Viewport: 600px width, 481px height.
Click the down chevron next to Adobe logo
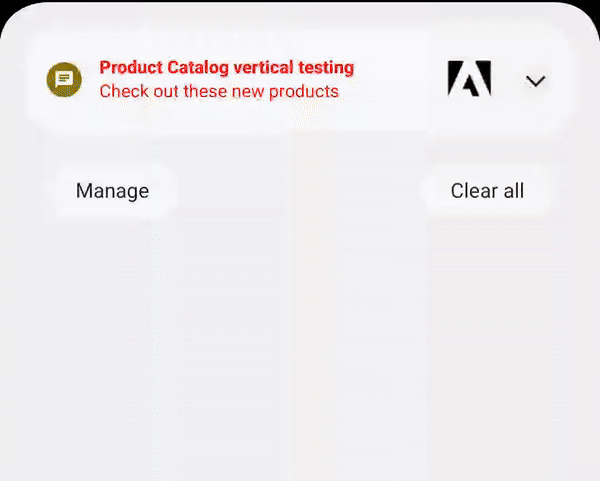[535, 81]
